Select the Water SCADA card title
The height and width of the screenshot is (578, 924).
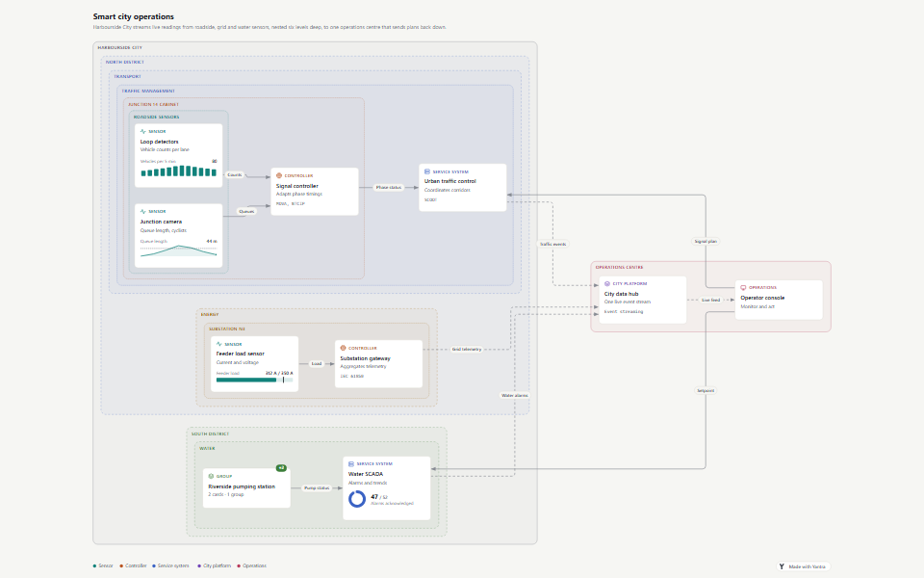[x=366, y=474]
